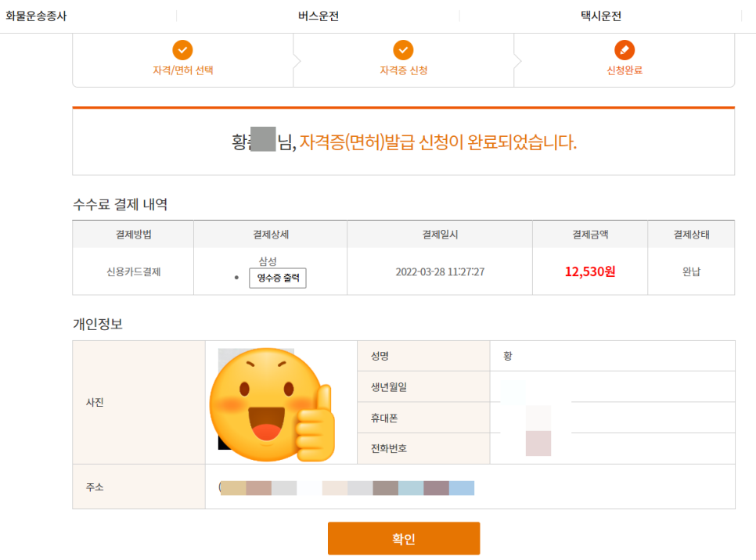Click the 결제일시 column header
This screenshot has width=756, height=560.
point(440,235)
